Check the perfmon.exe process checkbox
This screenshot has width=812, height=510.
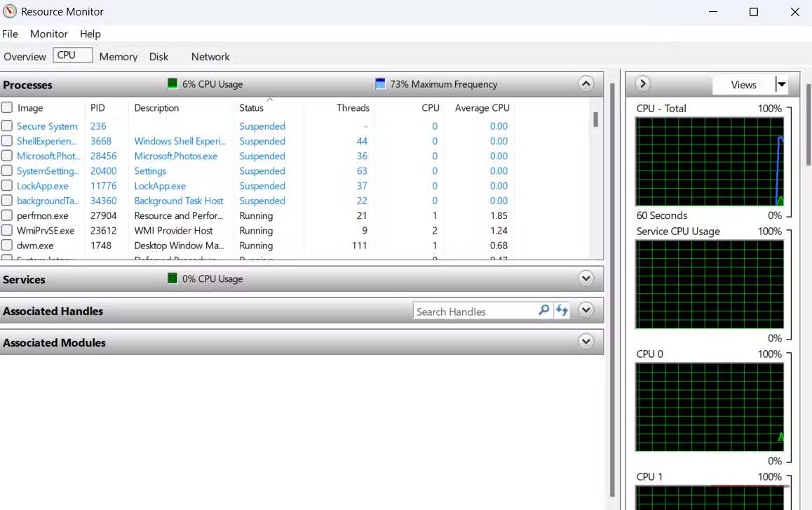[x=7, y=216]
